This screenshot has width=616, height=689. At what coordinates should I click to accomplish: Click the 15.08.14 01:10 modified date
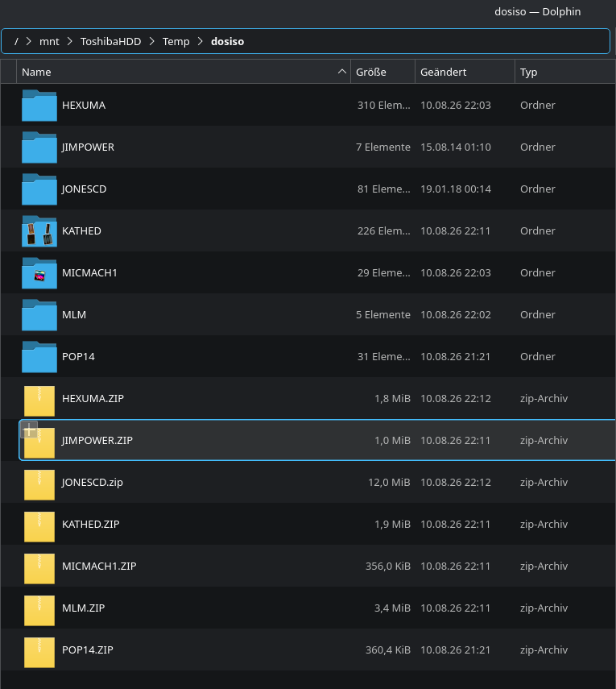[456, 147]
